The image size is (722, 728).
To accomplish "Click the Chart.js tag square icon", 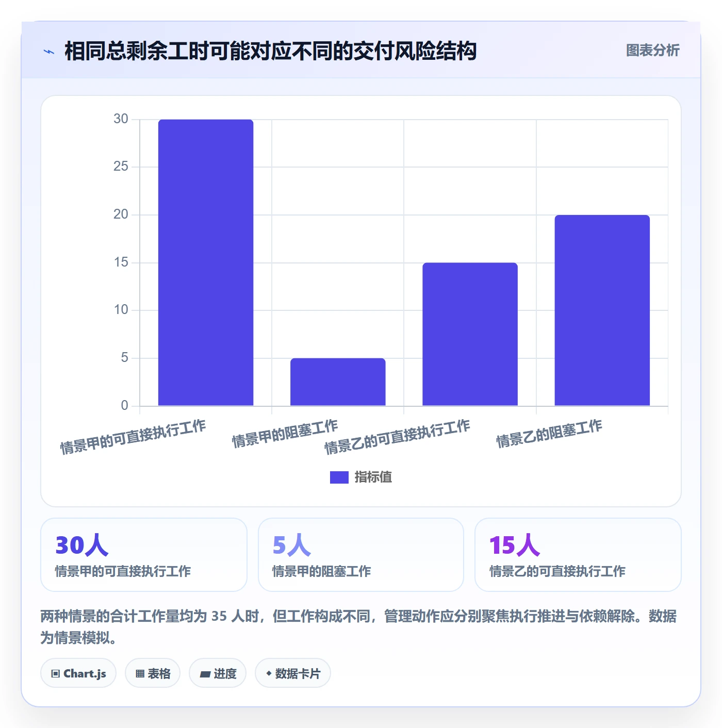I will click(x=56, y=674).
